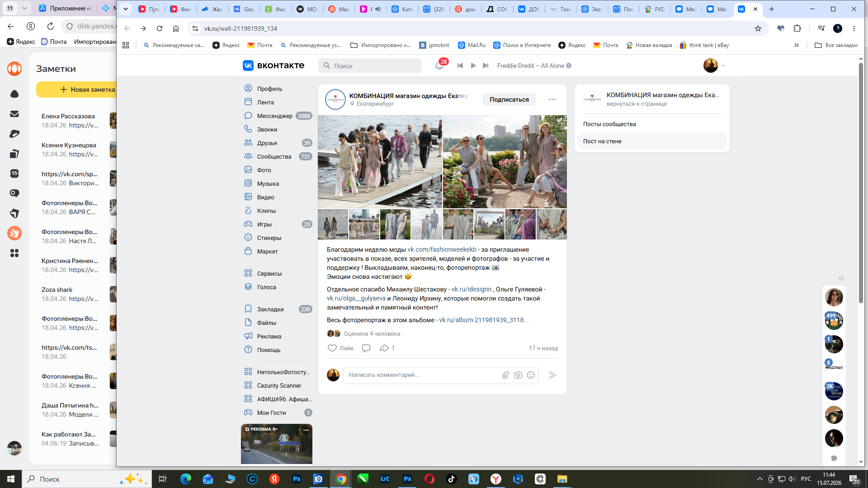Like the post with the heart icon
This screenshot has height=488, width=868.
tap(332, 348)
